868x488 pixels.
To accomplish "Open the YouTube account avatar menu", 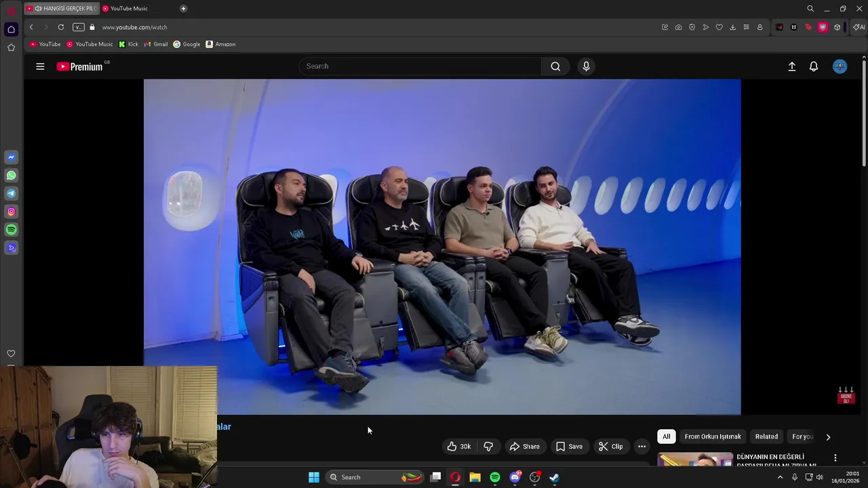I will 840,66.
